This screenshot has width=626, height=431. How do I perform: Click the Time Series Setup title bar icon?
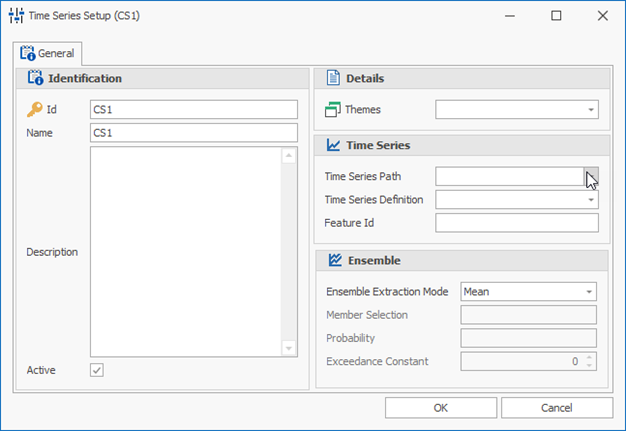pos(16,16)
